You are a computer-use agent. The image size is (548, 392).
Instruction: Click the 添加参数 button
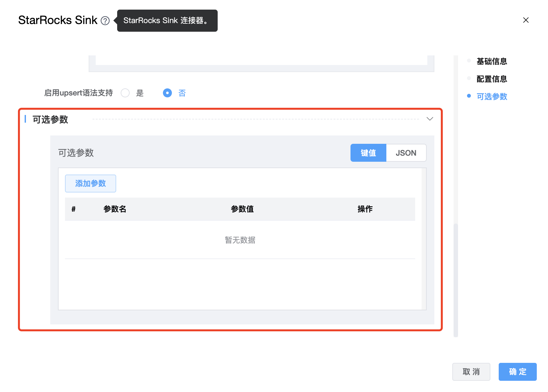coord(91,184)
